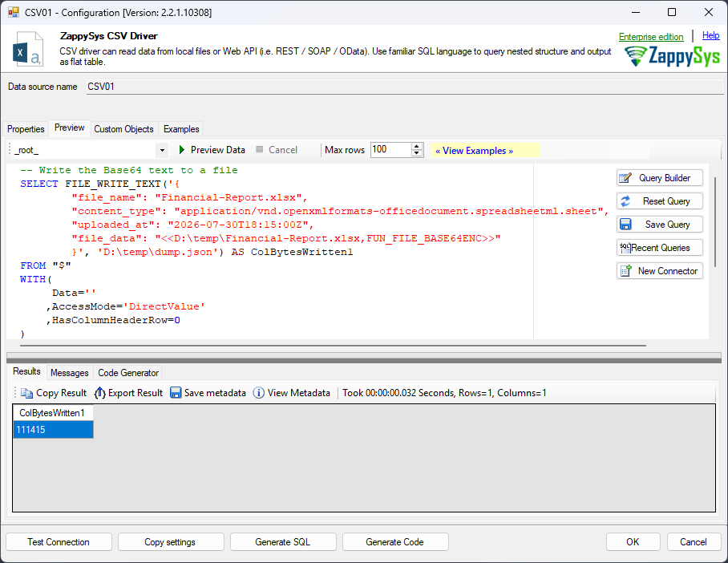Click the Generate Code button

(x=395, y=542)
